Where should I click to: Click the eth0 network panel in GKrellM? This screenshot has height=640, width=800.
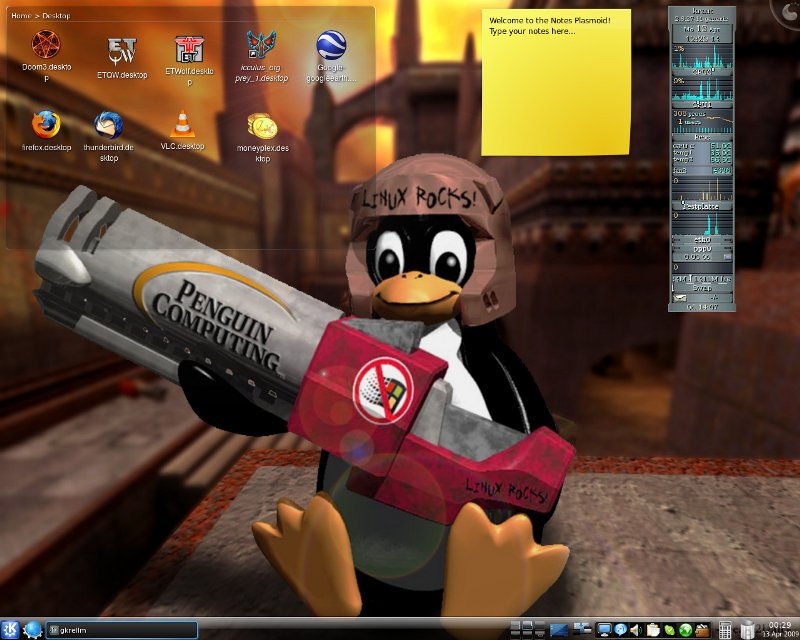click(702, 239)
